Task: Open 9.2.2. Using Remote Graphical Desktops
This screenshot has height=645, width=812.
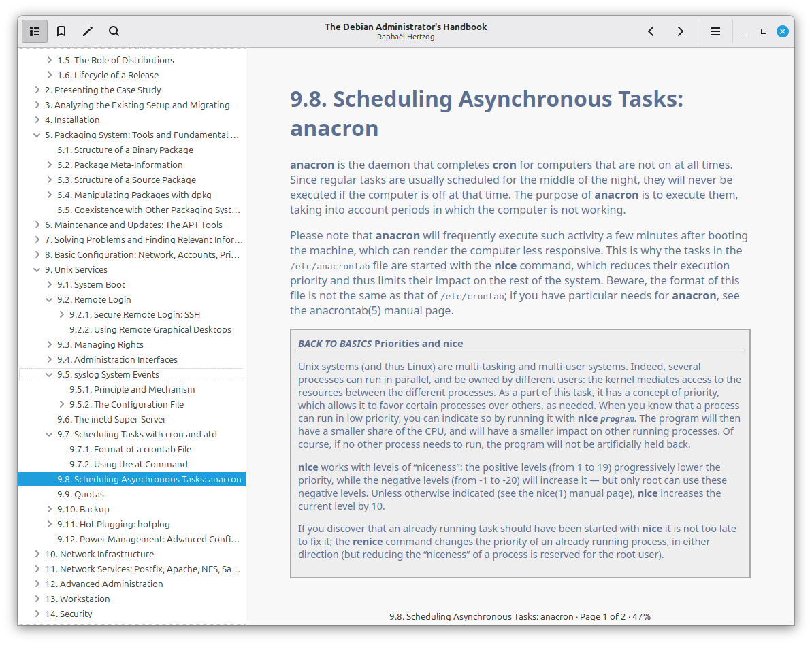Action: pyautogui.click(x=131, y=330)
